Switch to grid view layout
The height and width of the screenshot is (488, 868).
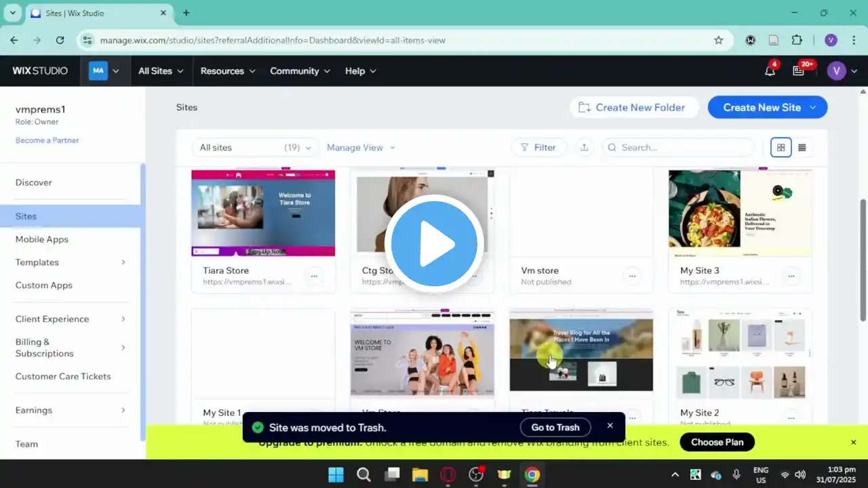point(781,147)
